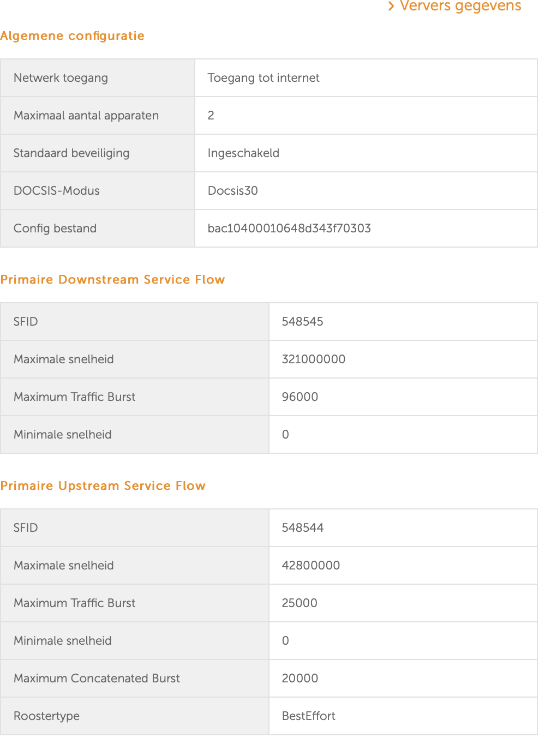
Task: Click the Docsis30 mode value
Action: (x=233, y=191)
